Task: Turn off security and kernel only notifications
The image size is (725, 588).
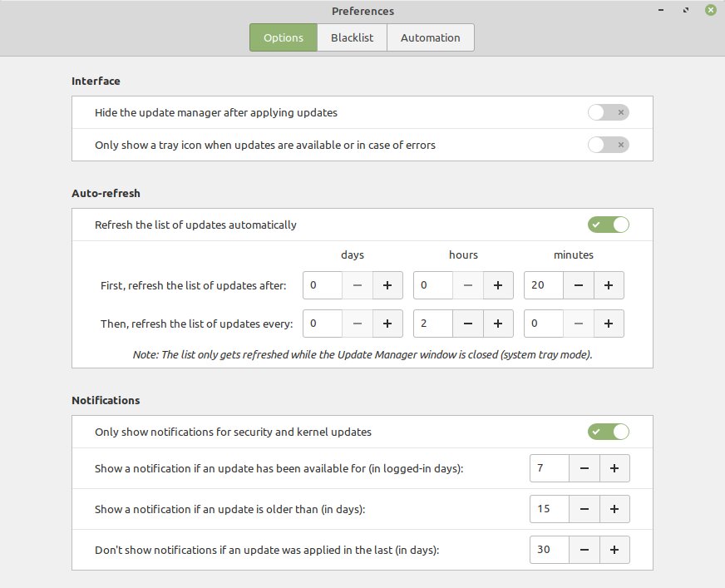Action: (608, 432)
